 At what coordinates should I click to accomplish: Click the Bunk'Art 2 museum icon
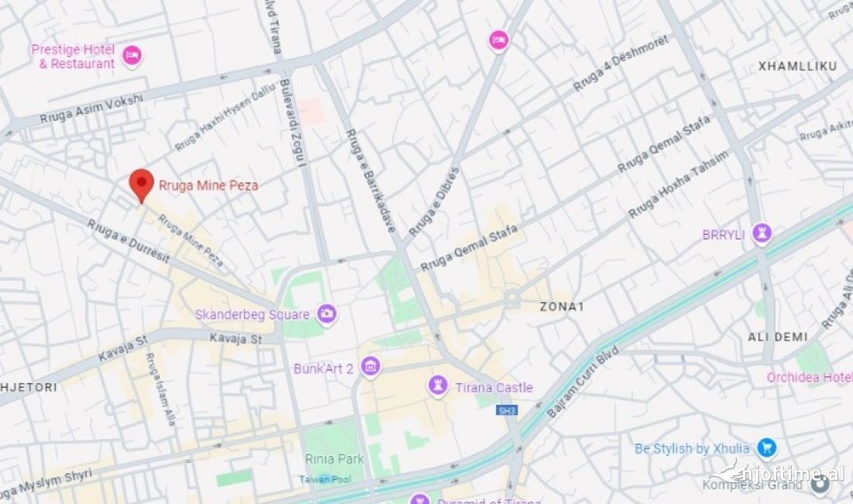click(x=371, y=367)
